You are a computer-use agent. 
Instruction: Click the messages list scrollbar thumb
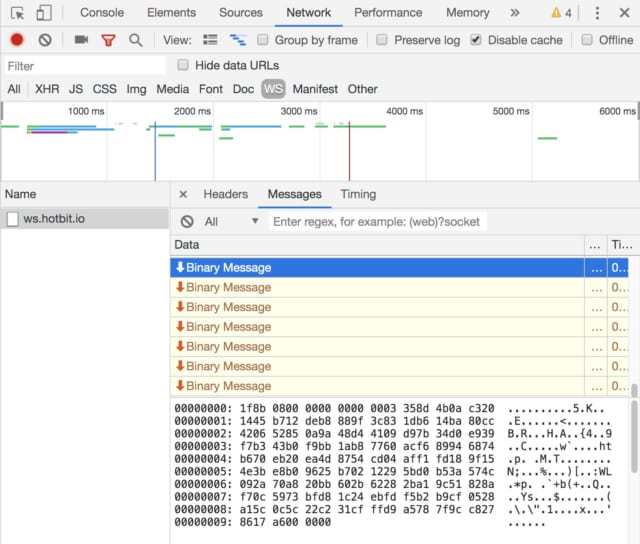(634, 390)
